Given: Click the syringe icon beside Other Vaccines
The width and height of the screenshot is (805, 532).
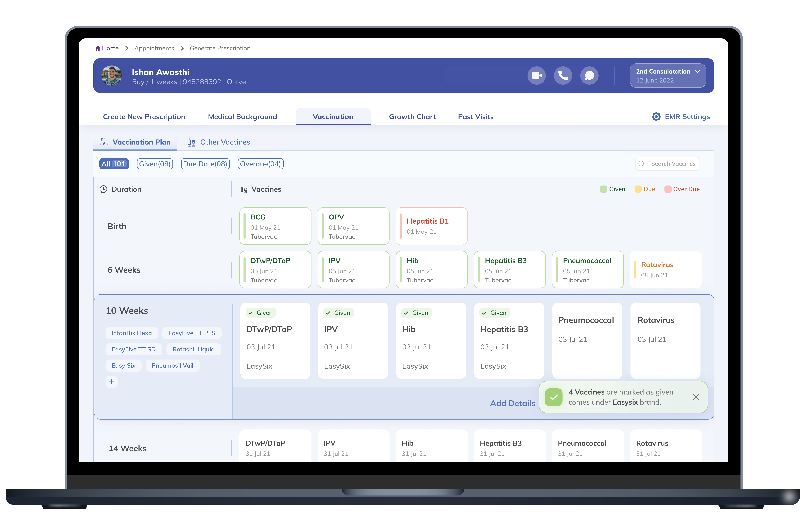Looking at the screenshot, I should 192,142.
